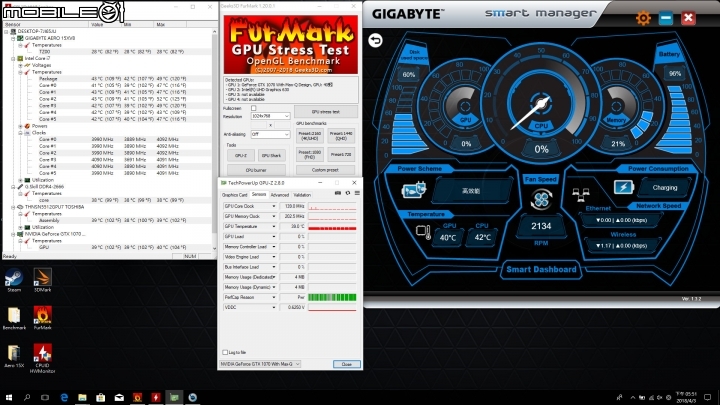This screenshot has height=405, width=720.
Task: Open the FurMark Resolution dropdown
Action: 270,116
